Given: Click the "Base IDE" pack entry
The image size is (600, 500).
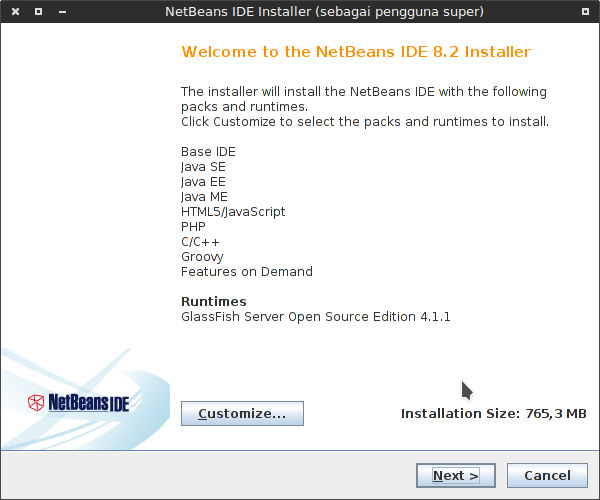Looking at the screenshot, I should [208, 152].
